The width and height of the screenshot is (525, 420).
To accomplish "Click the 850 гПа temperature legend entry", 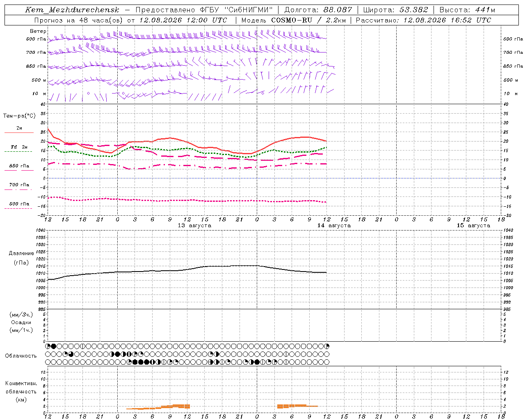I will (19, 166).
